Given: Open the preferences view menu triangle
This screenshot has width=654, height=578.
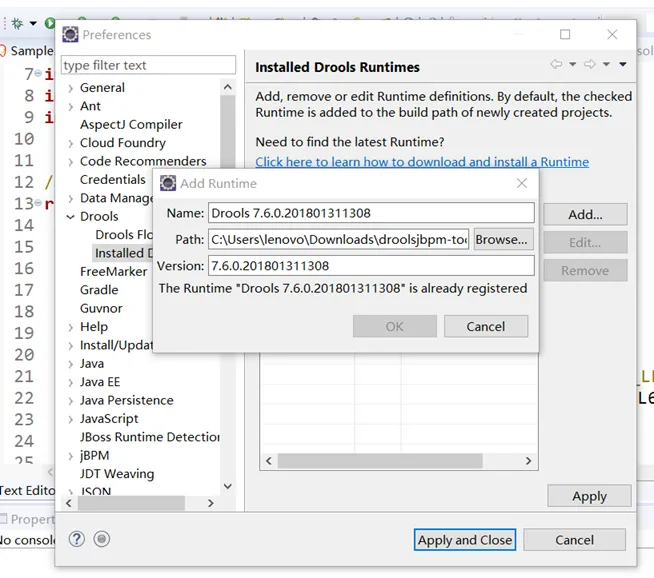Looking at the screenshot, I should coord(623,64).
